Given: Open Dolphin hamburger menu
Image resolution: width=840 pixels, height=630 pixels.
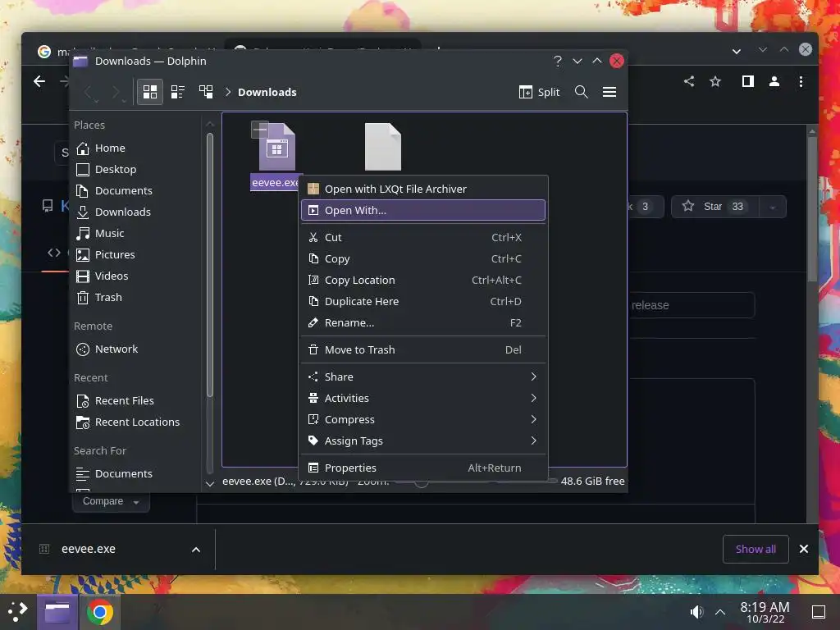Looking at the screenshot, I should 609,92.
